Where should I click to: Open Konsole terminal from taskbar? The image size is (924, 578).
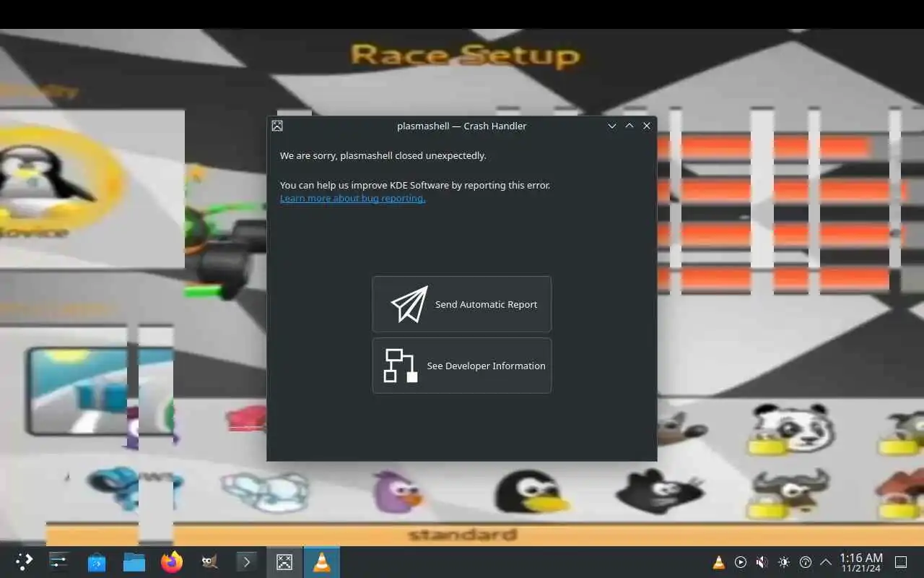coord(247,562)
